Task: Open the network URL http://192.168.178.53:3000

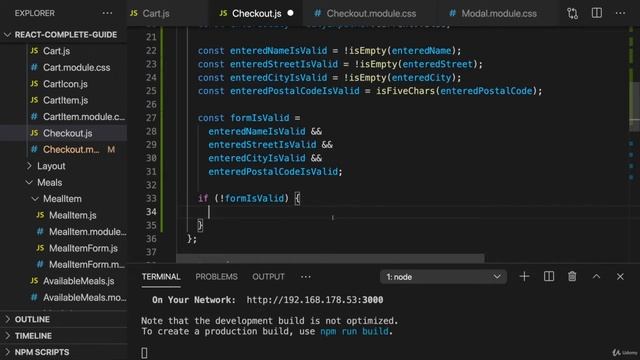Action: click(315, 300)
